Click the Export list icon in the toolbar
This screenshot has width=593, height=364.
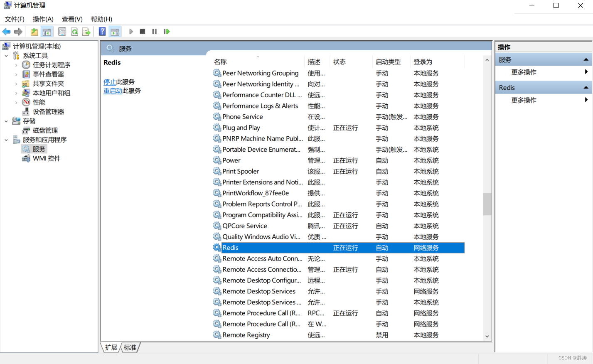pyautogui.click(x=86, y=32)
